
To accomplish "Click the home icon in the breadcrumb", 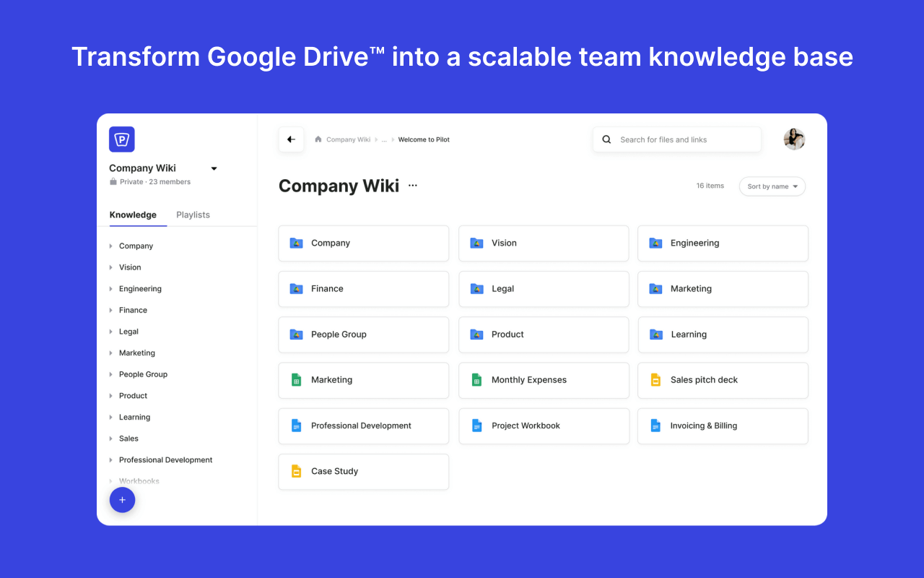I will pyautogui.click(x=318, y=139).
